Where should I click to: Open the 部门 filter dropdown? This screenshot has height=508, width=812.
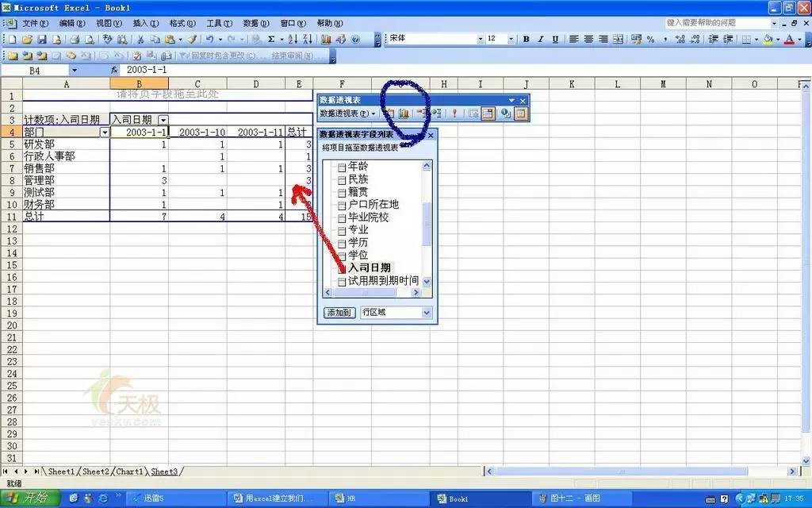(x=105, y=131)
